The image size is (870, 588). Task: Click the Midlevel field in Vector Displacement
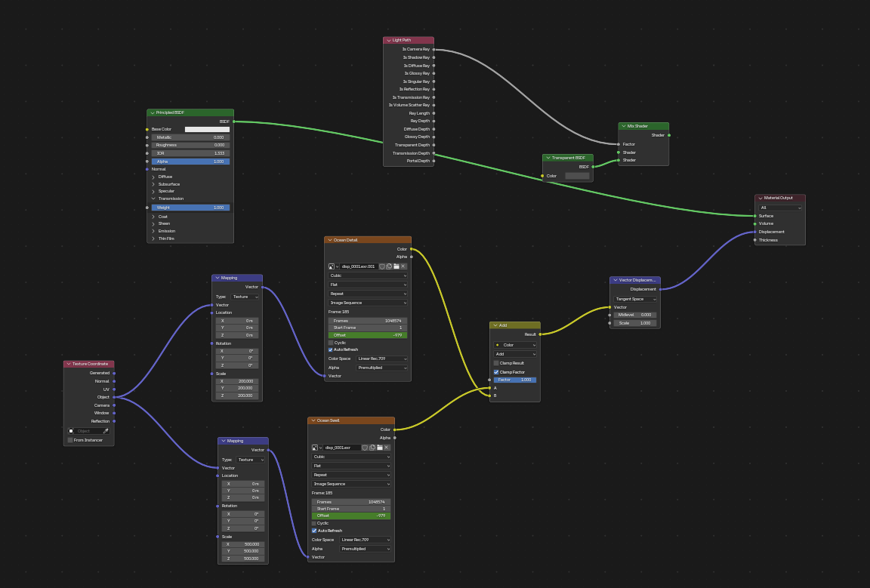click(x=635, y=315)
